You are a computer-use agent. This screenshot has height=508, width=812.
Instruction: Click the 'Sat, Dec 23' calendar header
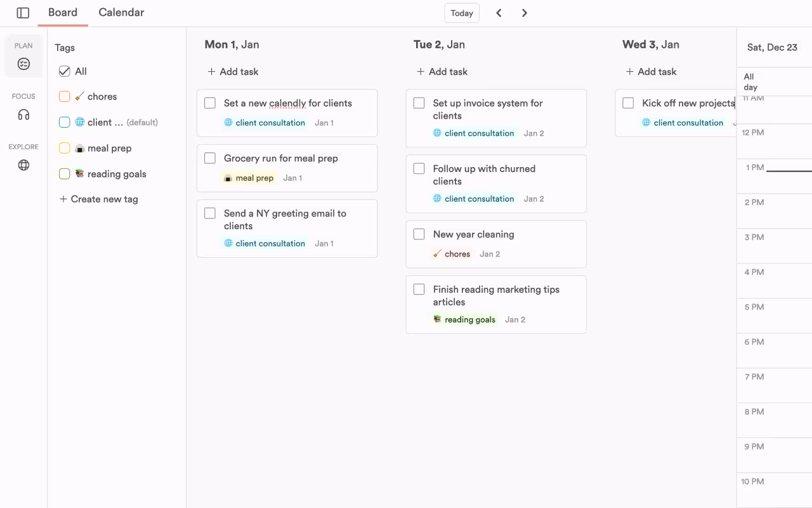tap(772, 47)
